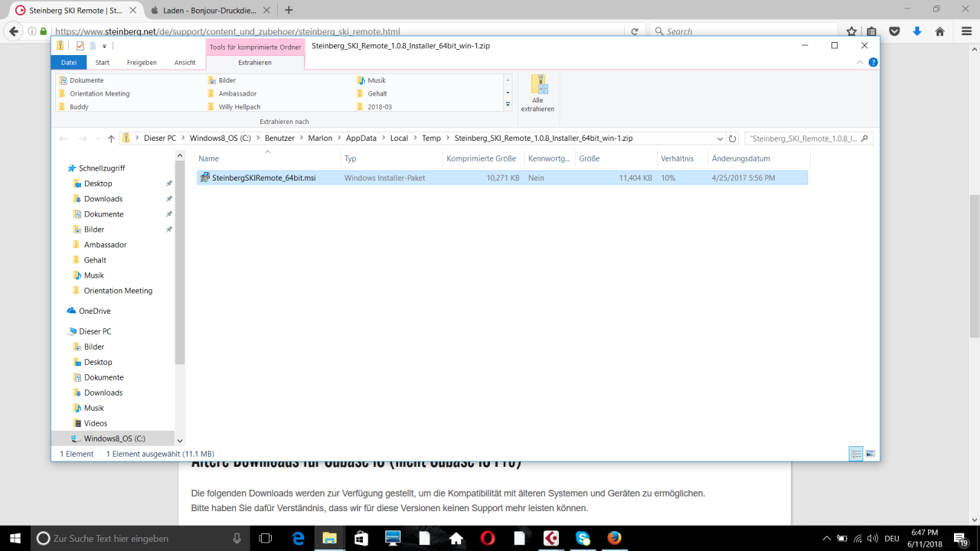The width and height of the screenshot is (980, 551).
Task: Sort by Name column header
Action: (x=267, y=158)
